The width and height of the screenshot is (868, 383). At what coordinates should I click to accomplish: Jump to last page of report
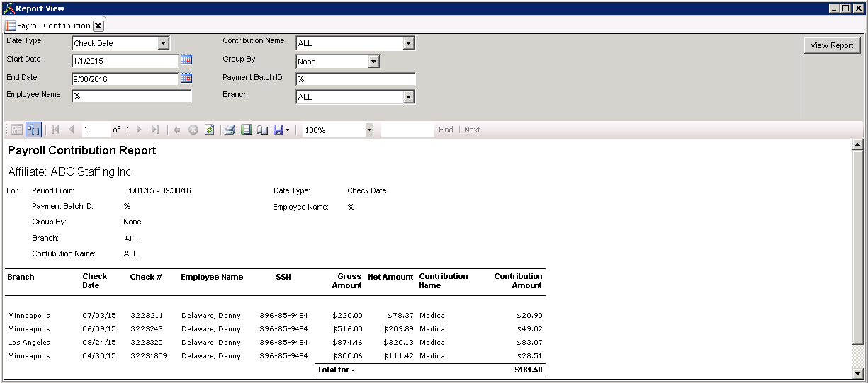[155, 130]
